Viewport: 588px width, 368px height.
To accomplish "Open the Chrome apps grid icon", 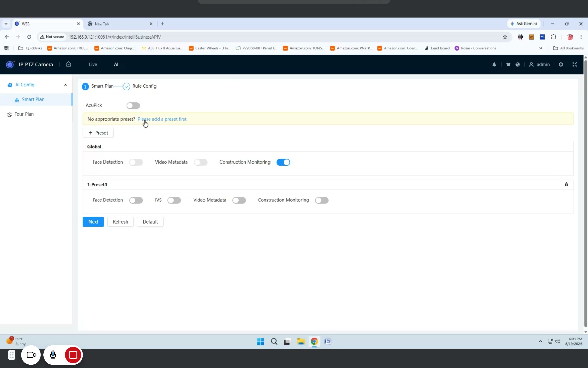I will tap(6, 48).
